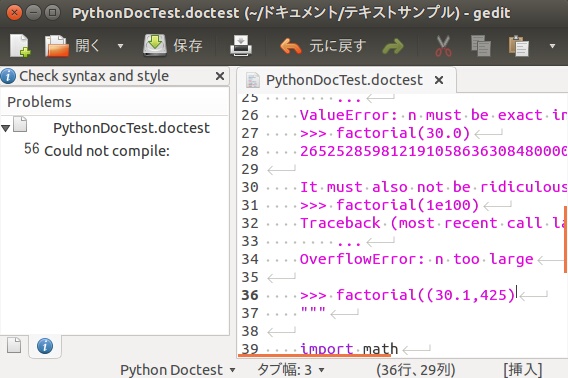
Task: Select the PythonDocTest.doctest document tab
Action: (344, 80)
